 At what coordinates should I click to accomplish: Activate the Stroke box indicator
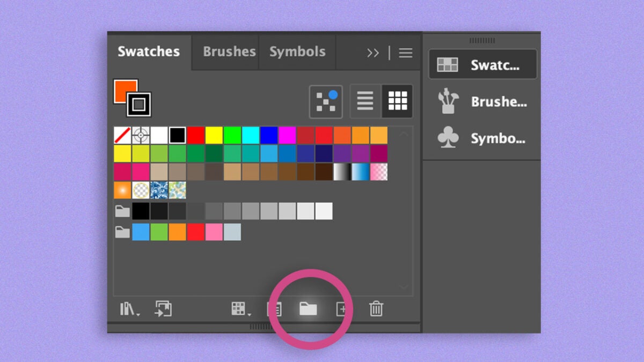point(139,105)
